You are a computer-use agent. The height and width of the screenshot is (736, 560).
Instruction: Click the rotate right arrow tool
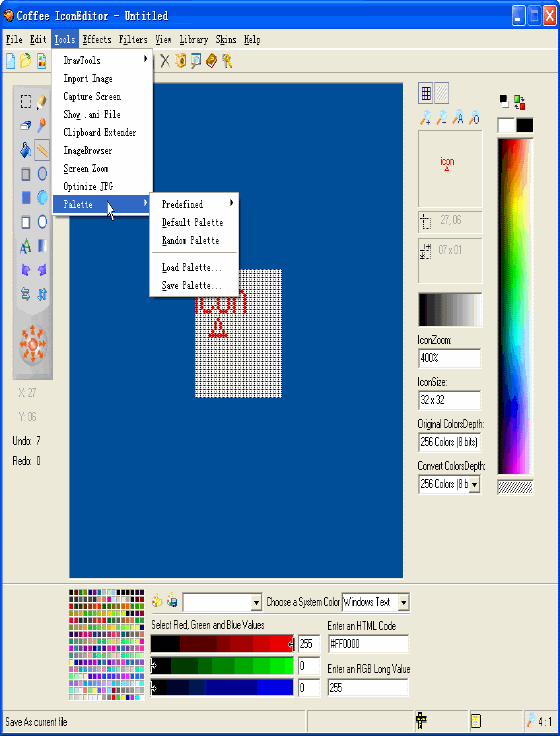tap(42, 270)
